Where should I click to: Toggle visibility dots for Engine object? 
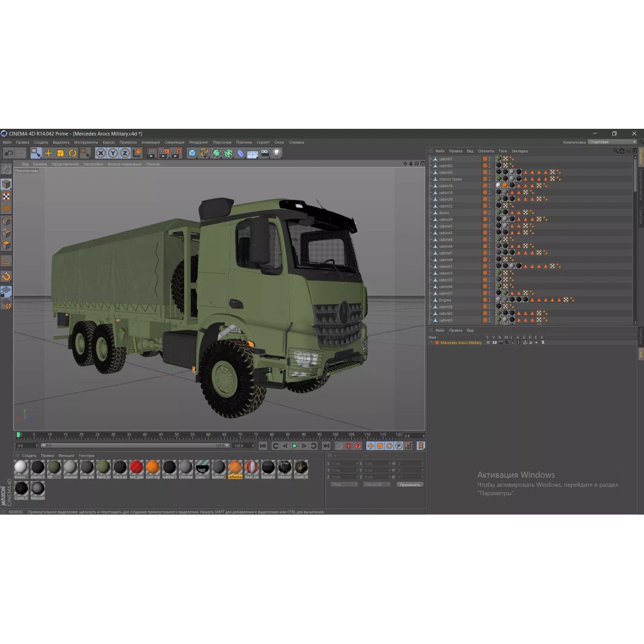click(490, 300)
